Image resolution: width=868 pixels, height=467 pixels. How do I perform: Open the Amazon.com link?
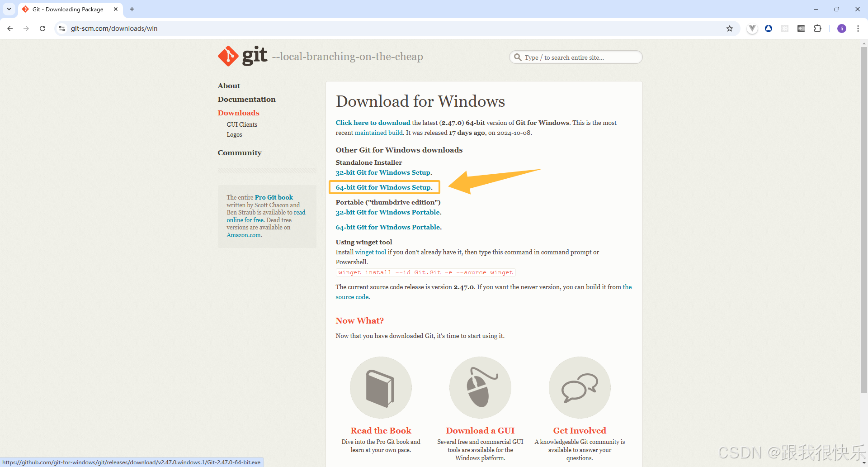tap(244, 235)
